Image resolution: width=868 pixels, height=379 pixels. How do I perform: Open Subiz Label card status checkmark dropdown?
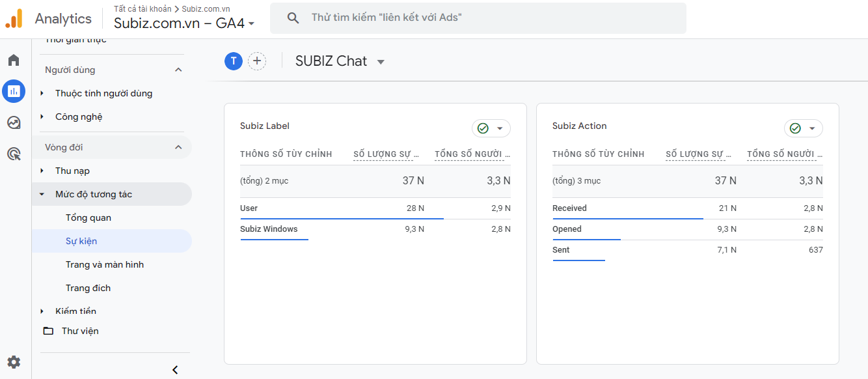(491, 128)
